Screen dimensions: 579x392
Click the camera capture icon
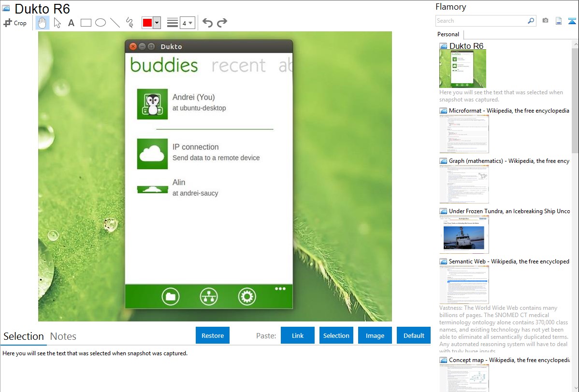point(545,21)
